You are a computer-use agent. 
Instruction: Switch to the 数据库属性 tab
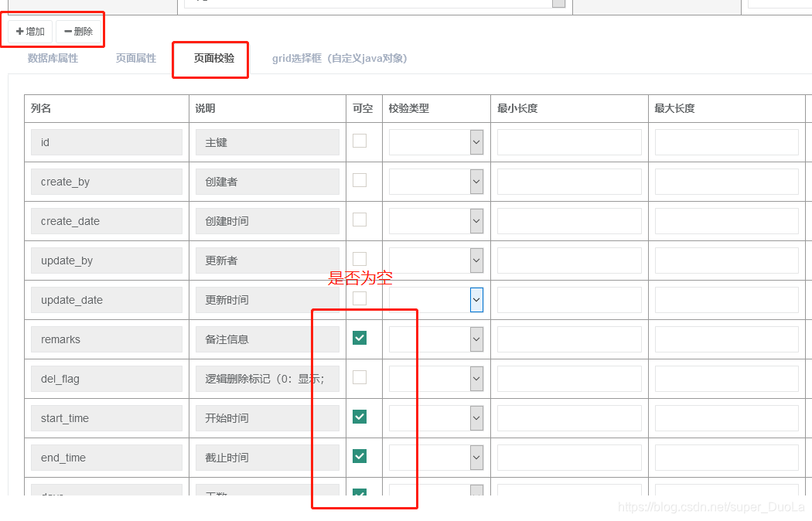tap(52, 58)
